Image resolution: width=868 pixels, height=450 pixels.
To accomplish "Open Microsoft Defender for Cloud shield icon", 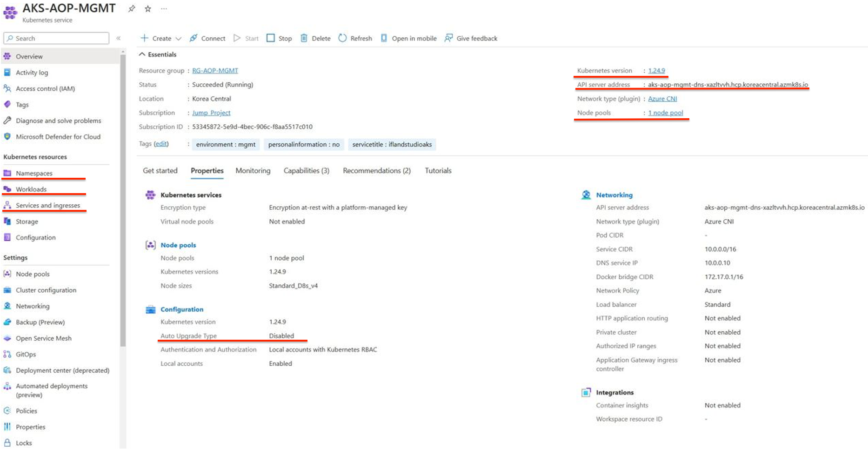I will (x=7, y=137).
